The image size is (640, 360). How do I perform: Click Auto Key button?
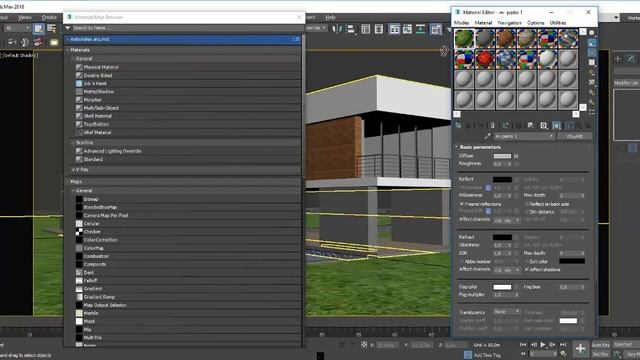pos(600,345)
